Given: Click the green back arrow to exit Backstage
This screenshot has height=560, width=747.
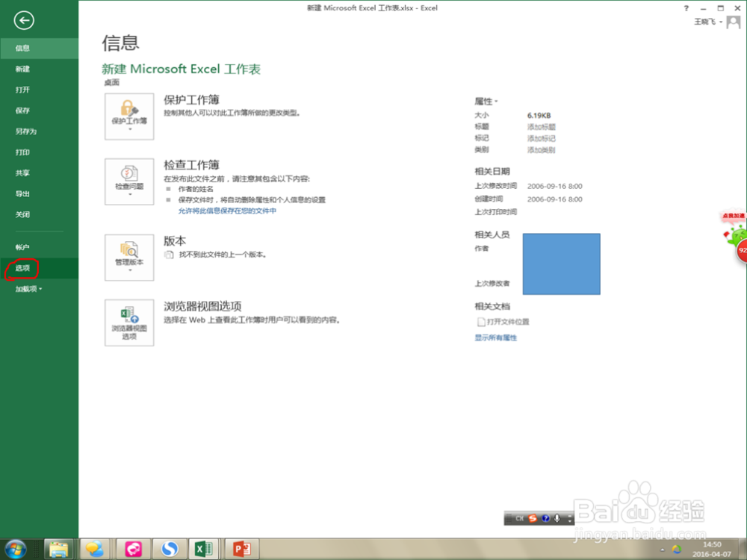Looking at the screenshot, I should [x=23, y=20].
